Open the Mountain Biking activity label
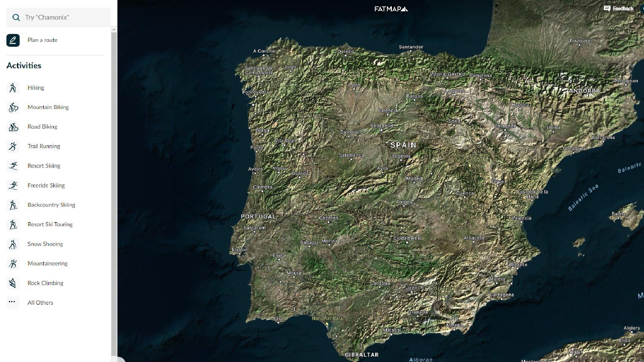The height and width of the screenshot is (362, 644). pyautogui.click(x=48, y=107)
